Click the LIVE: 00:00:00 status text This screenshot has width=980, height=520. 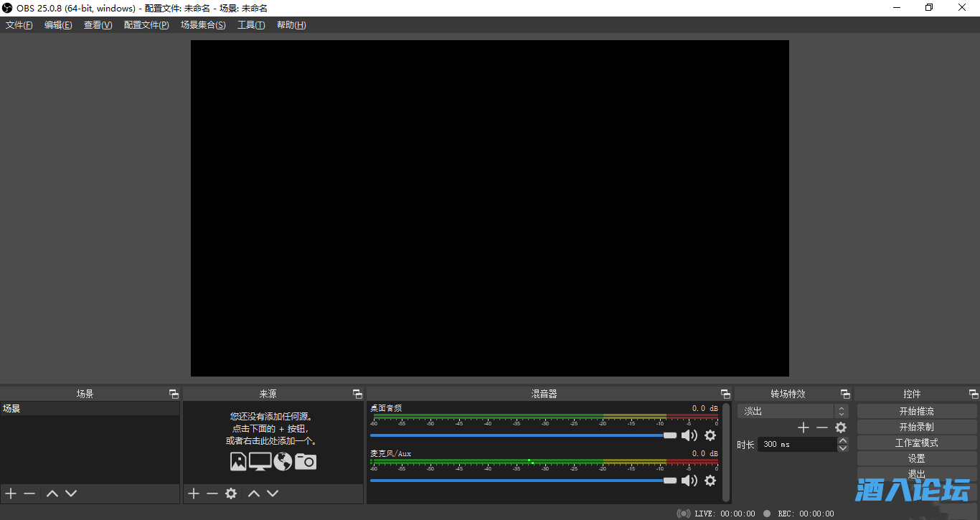pos(725,514)
